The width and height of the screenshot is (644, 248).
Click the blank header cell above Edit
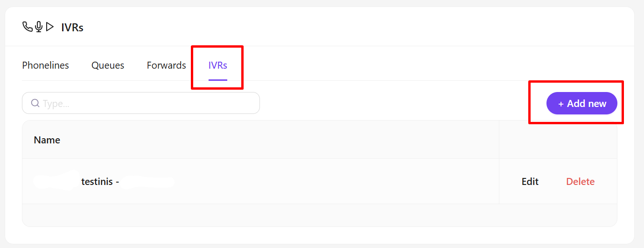(x=558, y=140)
